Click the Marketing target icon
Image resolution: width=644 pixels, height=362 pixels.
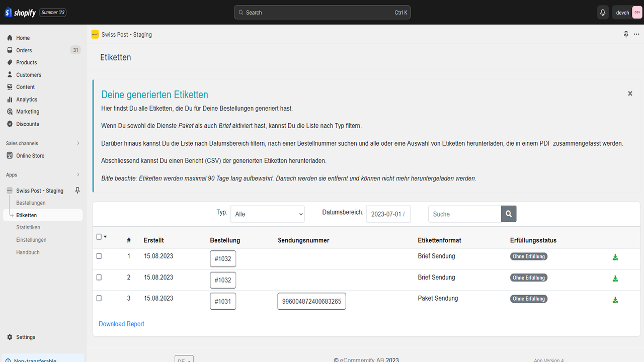(10, 112)
